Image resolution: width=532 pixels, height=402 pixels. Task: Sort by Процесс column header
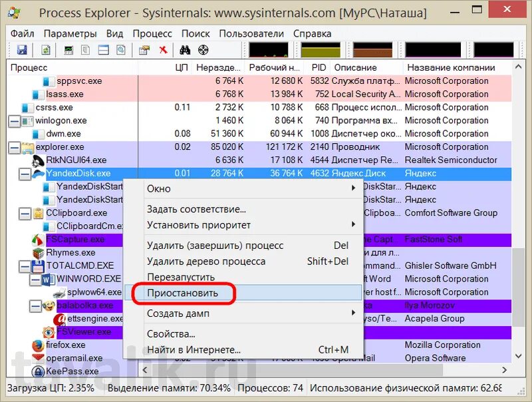pyautogui.click(x=72, y=68)
